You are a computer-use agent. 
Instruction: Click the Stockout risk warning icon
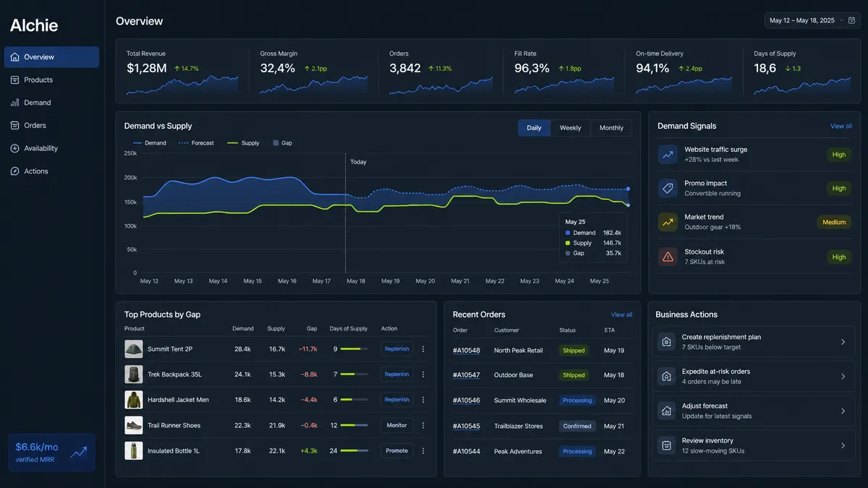coord(668,257)
